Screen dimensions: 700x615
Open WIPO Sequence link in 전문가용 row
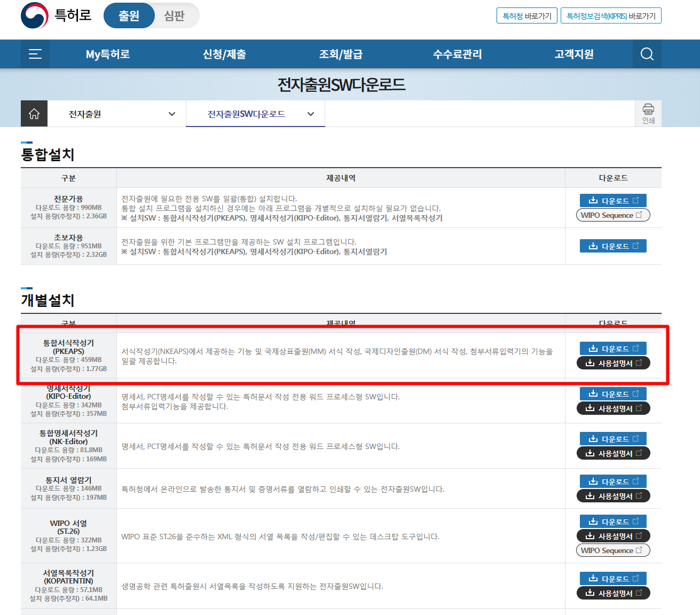(x=613, y=215)
